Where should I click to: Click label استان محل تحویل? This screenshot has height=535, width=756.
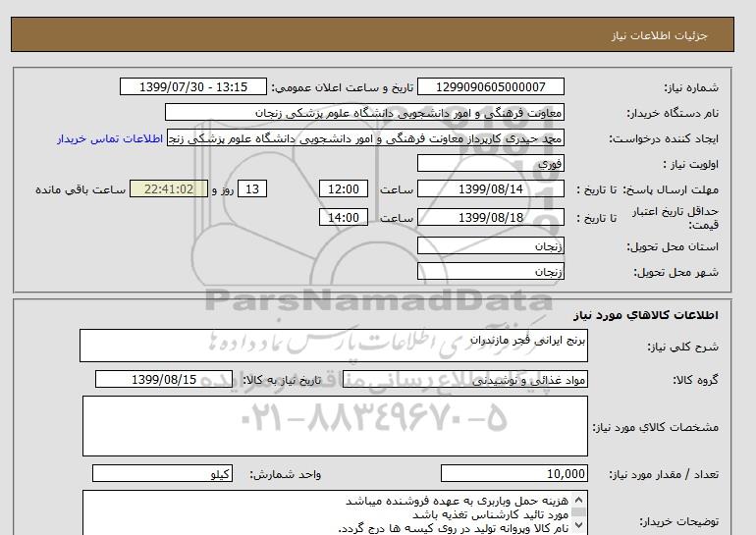[673, 246]
